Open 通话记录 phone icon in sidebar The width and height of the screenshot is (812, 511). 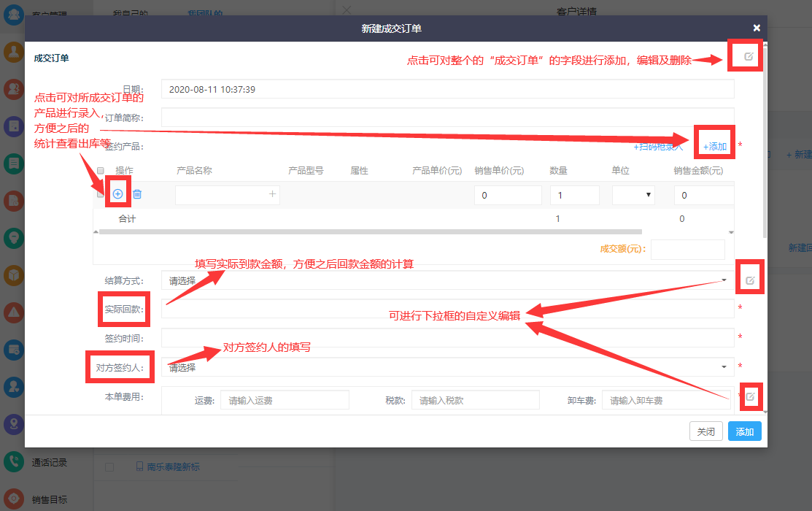[x=13, y=462]
